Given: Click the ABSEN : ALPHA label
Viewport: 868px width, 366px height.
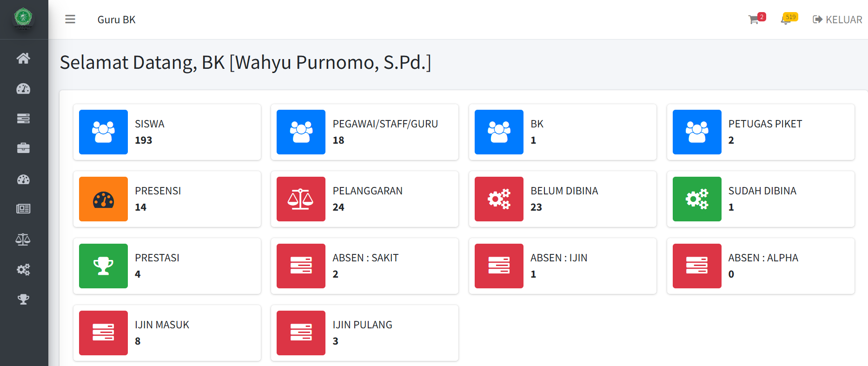Looking at the screenshot, I should pyautogui.click(x=763, y=258).
